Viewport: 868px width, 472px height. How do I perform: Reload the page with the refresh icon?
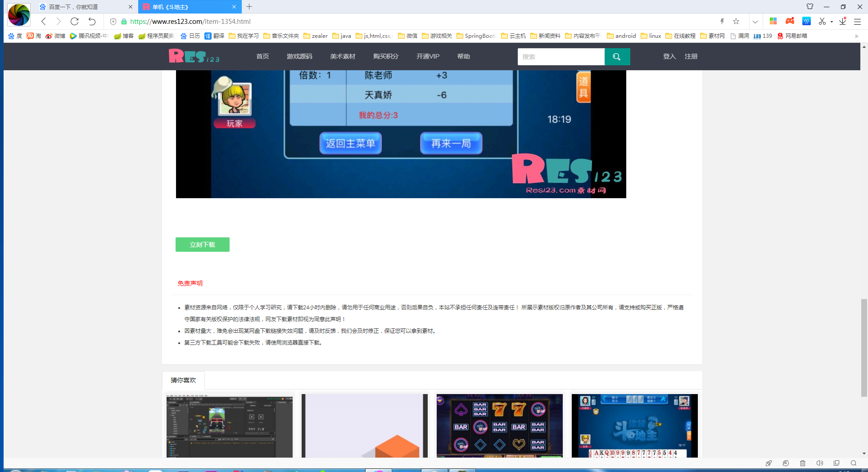tap(75, 21)
